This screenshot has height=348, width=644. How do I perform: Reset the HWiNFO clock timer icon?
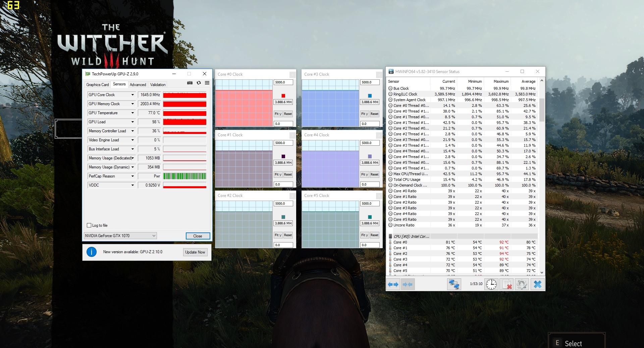[x=491, y=284]
